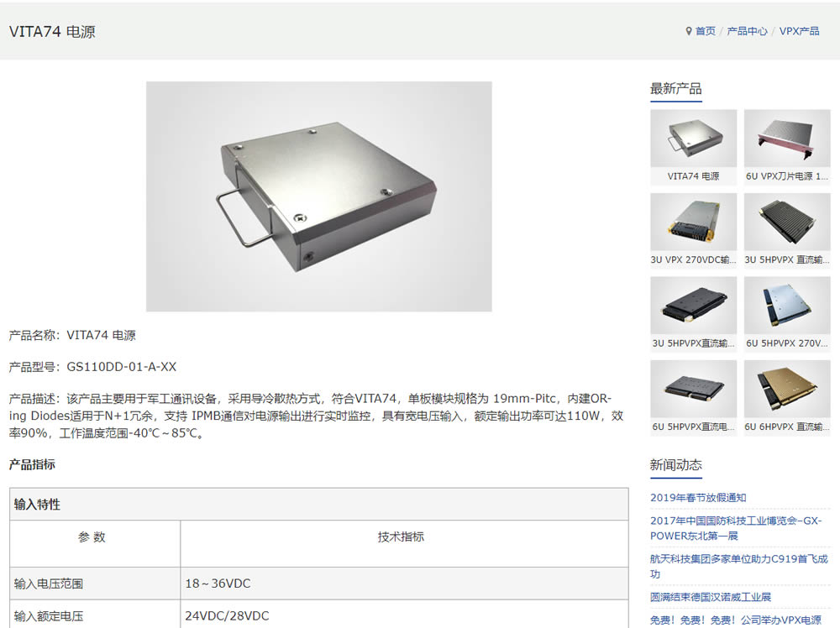Open 2017年中国国防科技工业博览会 news link
Viewport: 840px width, 628px height.
pos(736,528)
